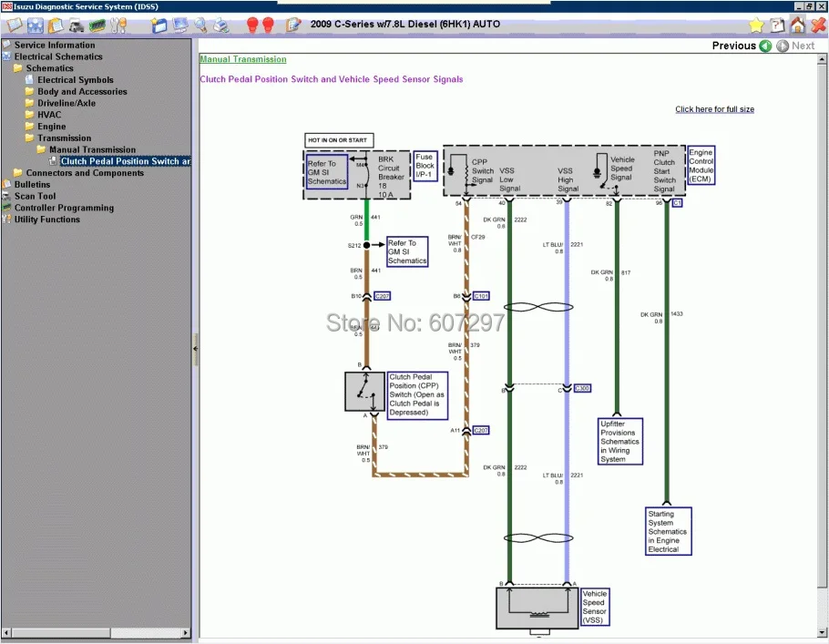829x644 pixels.
Task: Click the Vehicle Speed Sensor (VSS) label box
Action: [x=595, y=607]
